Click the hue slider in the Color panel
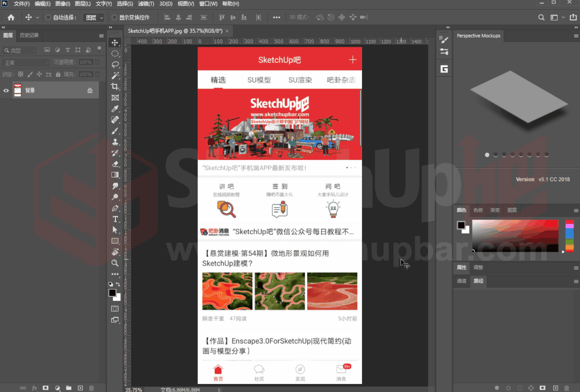Screen dimensions: 580x392 click(570, 236)
